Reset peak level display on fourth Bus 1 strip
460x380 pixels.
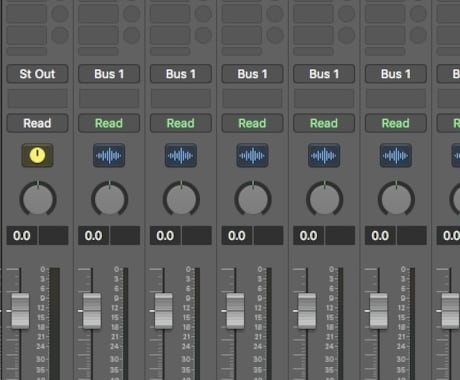tap(340, 236)
